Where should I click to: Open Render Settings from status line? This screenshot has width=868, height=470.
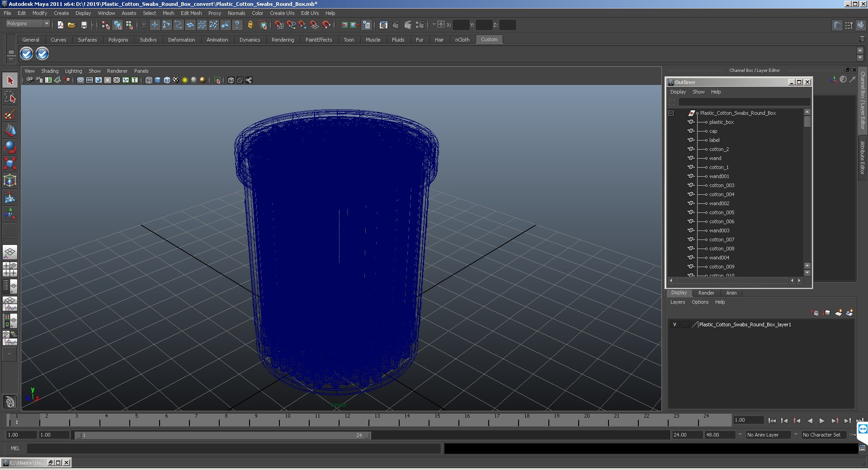[420, 25]
